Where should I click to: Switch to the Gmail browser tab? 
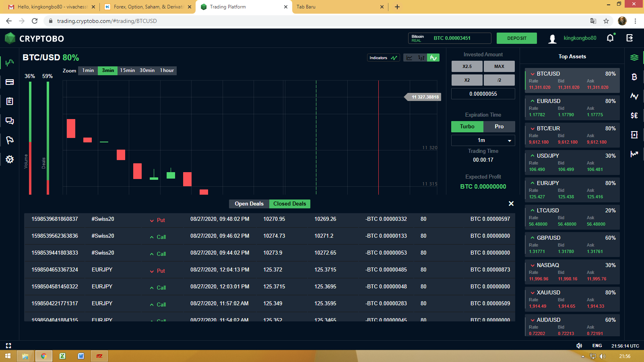(52, 7)
